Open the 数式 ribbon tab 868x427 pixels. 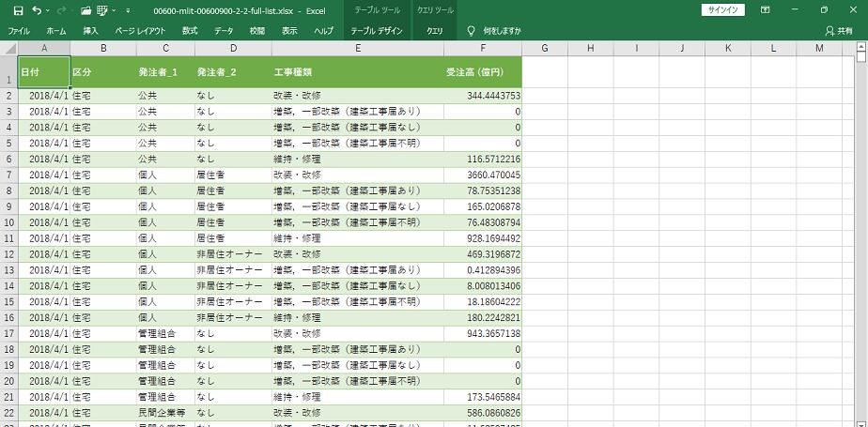190,31
